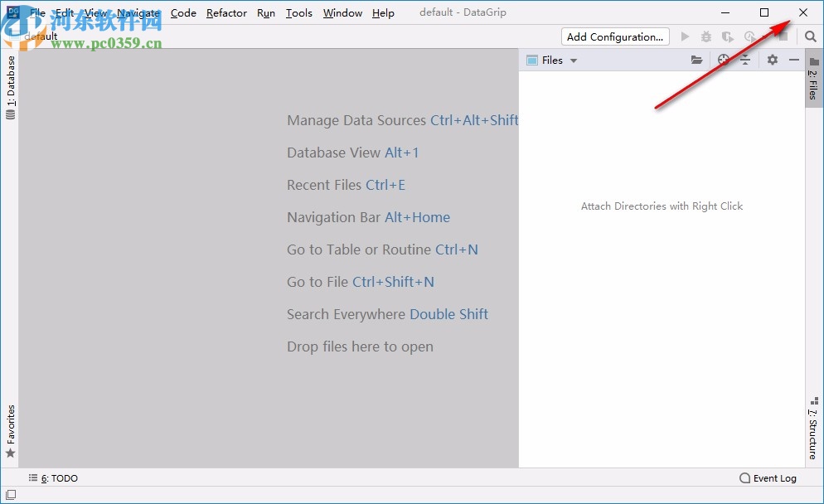Screen dimensions: 824x504
Task: Click the Database View Alt+1 shortcut link
Action: coord(402,153)
